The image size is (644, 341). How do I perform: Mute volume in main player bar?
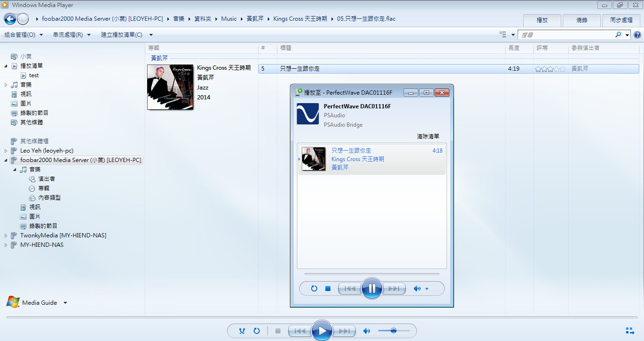[x=366, y=331]
